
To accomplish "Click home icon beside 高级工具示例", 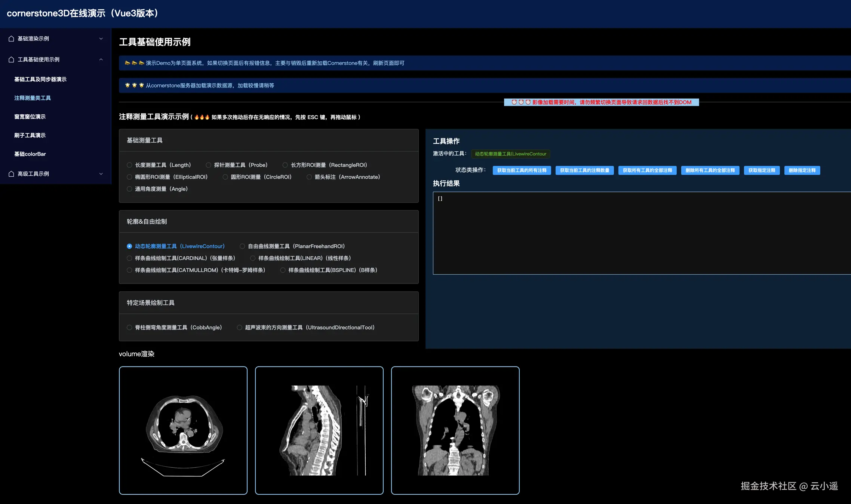I will click(11, 174).
